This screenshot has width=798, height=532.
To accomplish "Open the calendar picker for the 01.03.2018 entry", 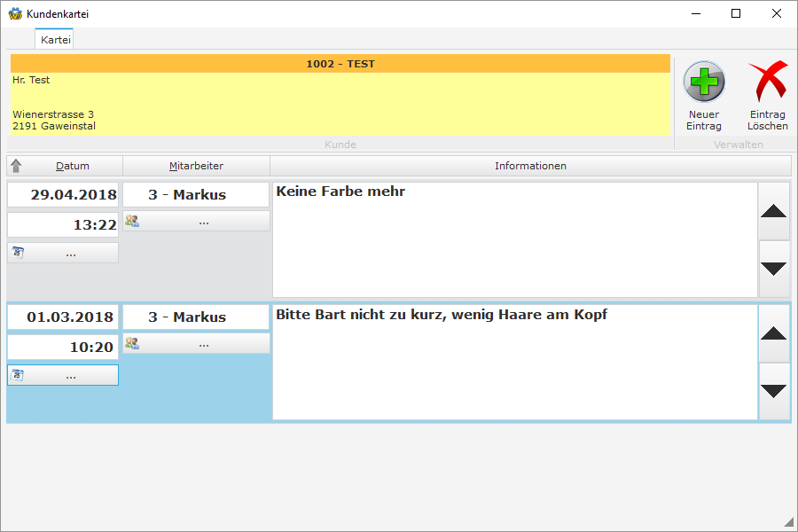I will click(63, 375).
